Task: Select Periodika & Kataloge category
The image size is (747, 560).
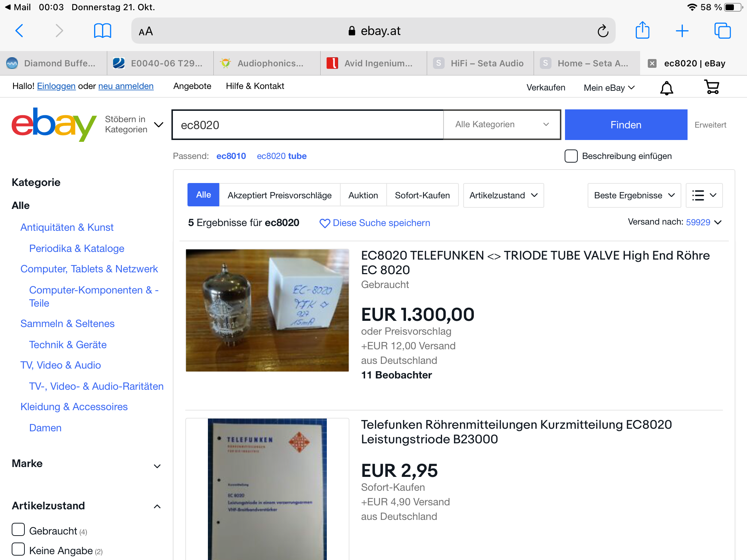Action: click(x=77, y=249)
